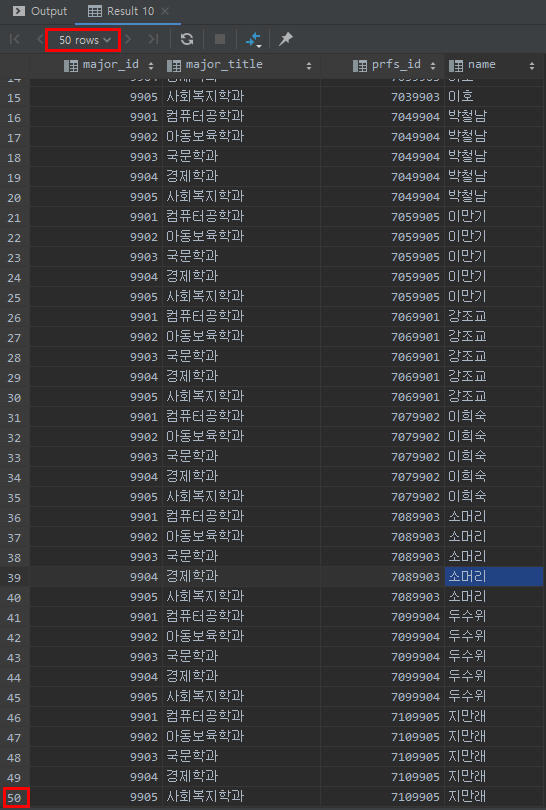Click the major_title column table icon

[x=174, y=66]
